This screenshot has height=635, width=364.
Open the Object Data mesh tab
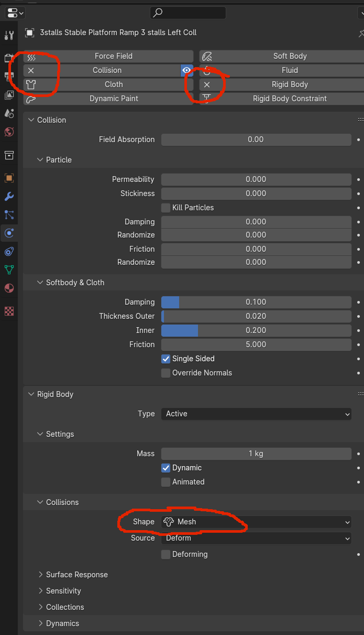(9, 270)
